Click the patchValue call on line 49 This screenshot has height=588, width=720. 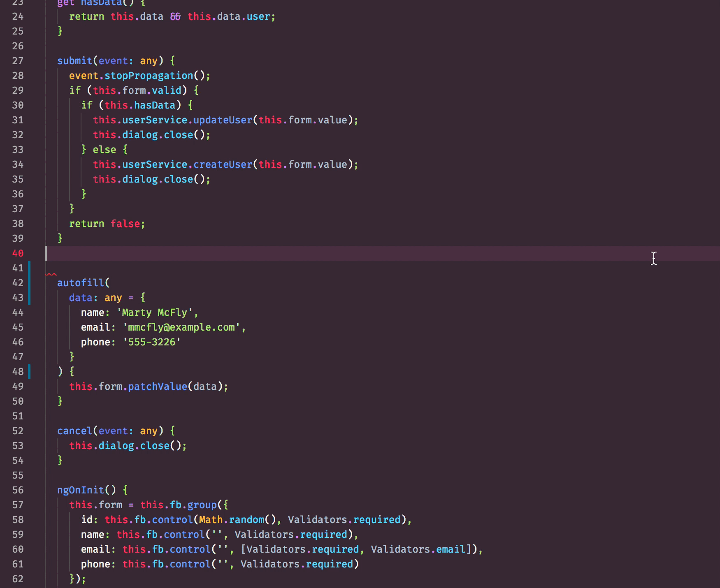coord(158,387)
